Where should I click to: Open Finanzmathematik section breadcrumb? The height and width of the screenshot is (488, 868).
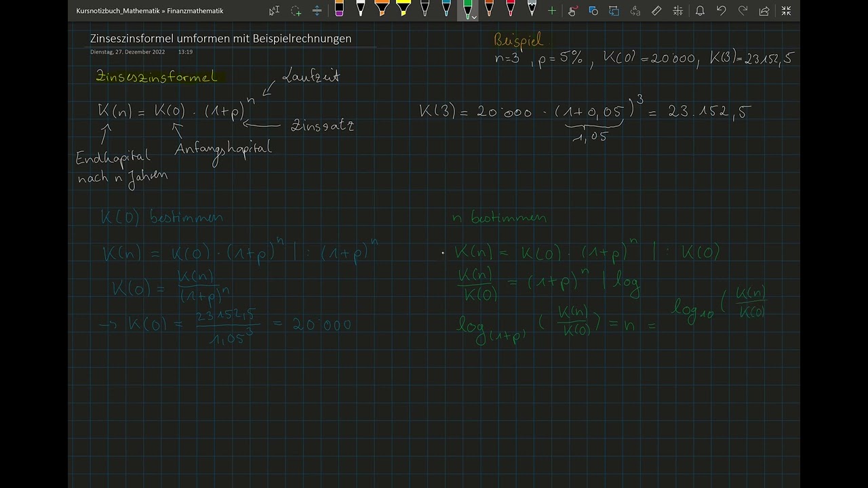195,11
